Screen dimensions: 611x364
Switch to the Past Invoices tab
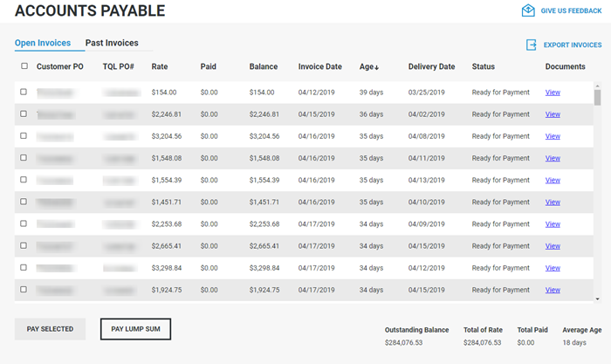112,43
